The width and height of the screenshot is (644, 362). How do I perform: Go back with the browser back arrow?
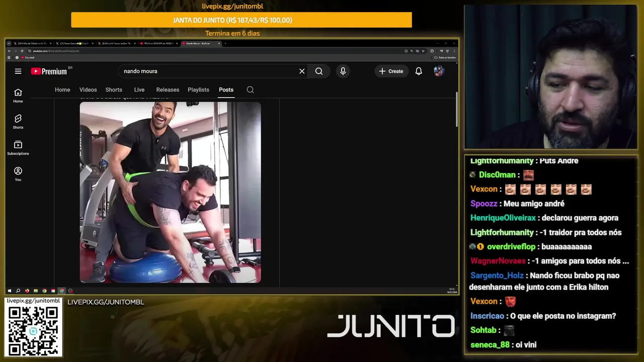[x=9, y=51]
